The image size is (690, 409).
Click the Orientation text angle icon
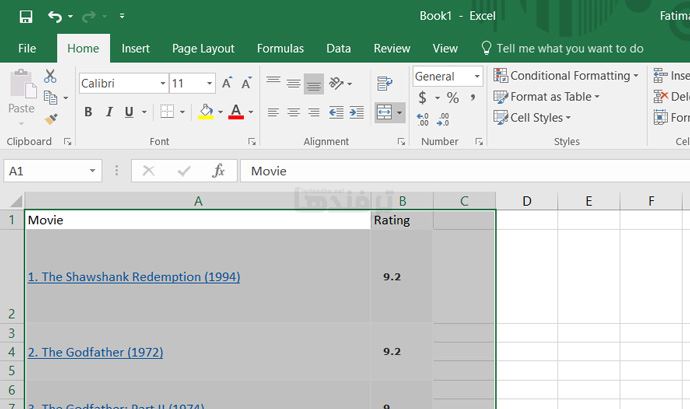pos(337,83)
